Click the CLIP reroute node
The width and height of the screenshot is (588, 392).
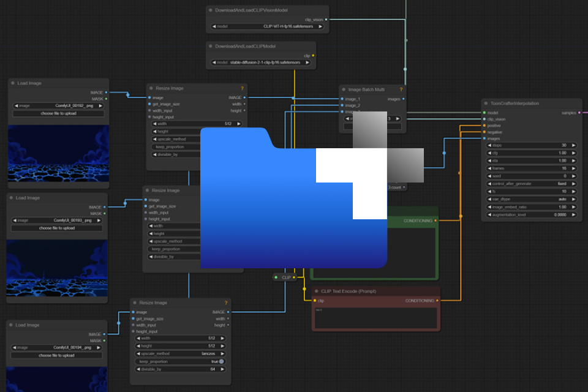285,277
